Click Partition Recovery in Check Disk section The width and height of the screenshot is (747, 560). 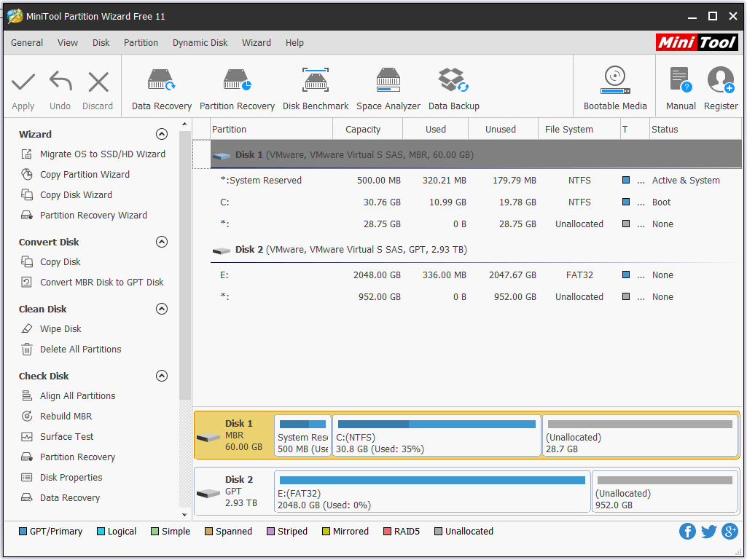[x=68, y=457]
